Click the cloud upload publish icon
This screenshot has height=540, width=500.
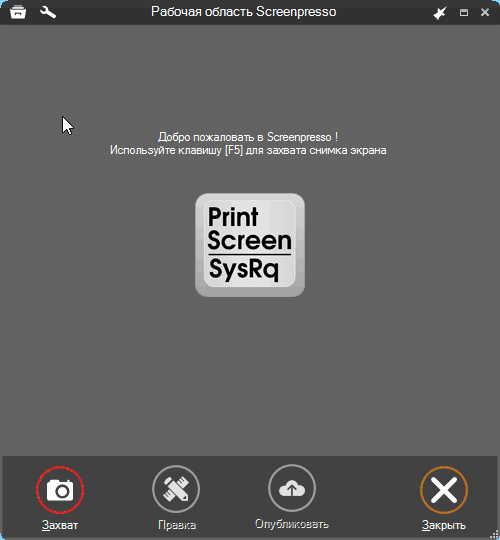click(292, 488)
